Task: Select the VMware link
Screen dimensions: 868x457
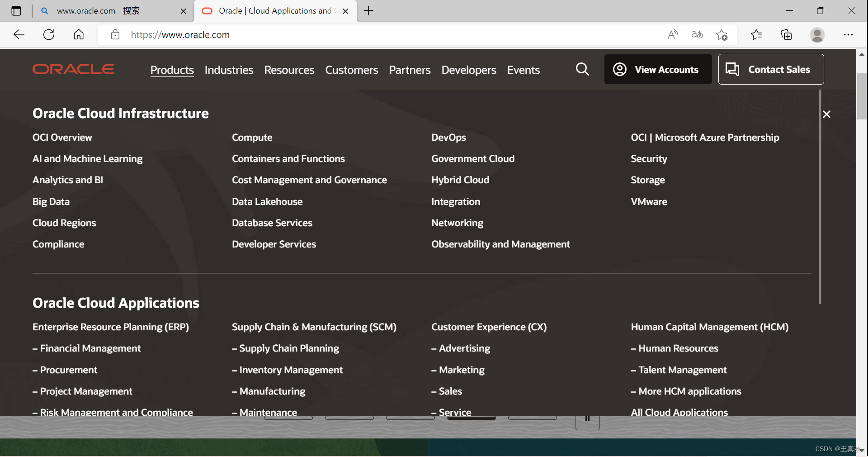Action: [x=649, y=202]
